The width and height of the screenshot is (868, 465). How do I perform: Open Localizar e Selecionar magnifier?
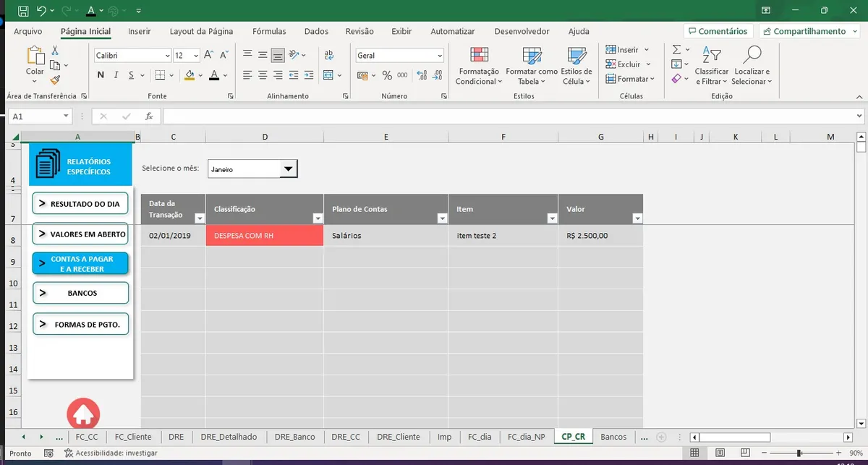tap(752, 67)
